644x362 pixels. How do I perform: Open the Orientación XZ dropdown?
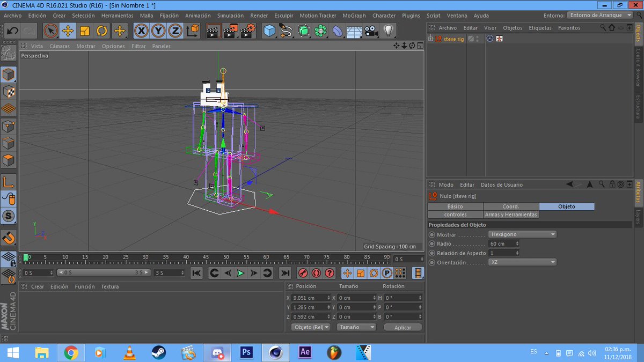point(522,262)
